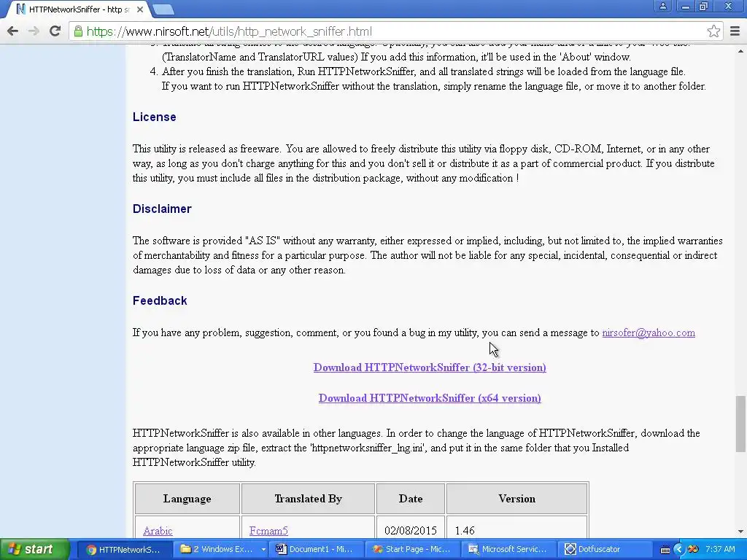Open a new tab button

tap(163, 9)
